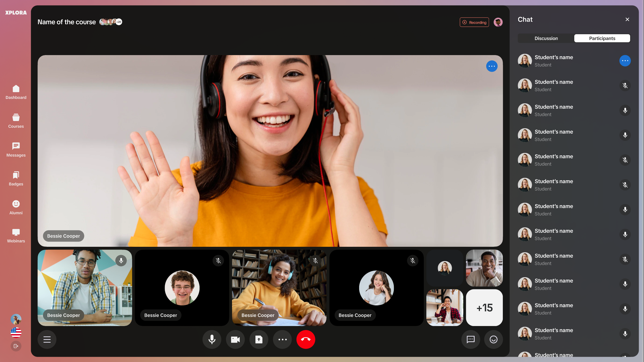End the call with red hang-up button
The width and height of the screenshot is (644, 362).
coord(306,340)
